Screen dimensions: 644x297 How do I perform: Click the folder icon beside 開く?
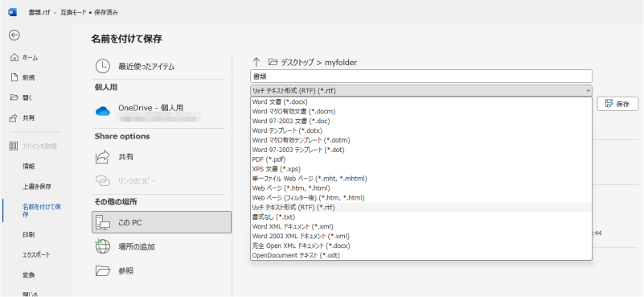pyautogui.click(x=14, y=97)
